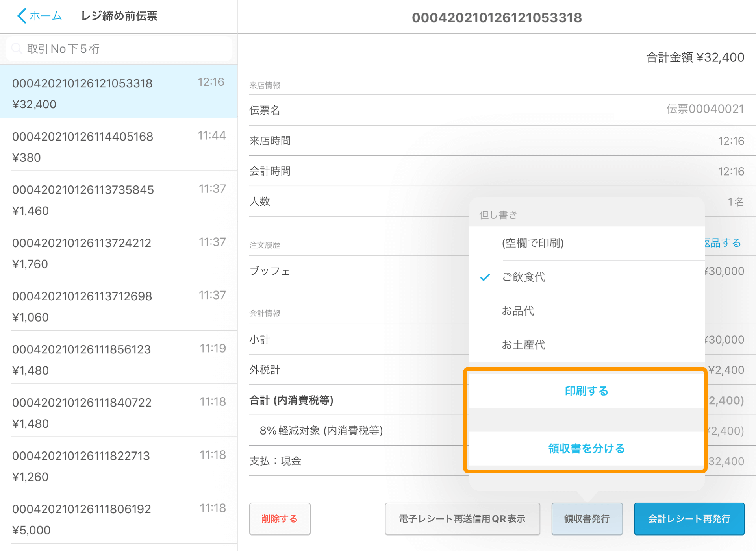Open transaction 00042021012611185​6123
This screenshot has width=756, height=551.
(119, 357)
